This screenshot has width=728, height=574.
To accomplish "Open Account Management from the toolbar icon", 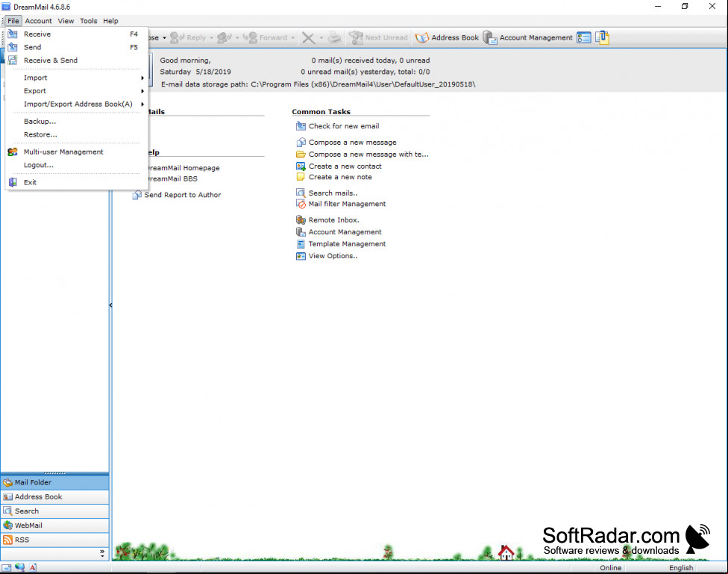I will [x=490, y=37].
